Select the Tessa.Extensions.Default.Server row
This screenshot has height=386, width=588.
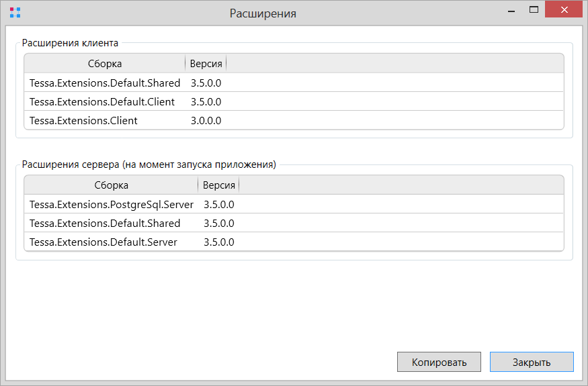(x=103, y=242)
